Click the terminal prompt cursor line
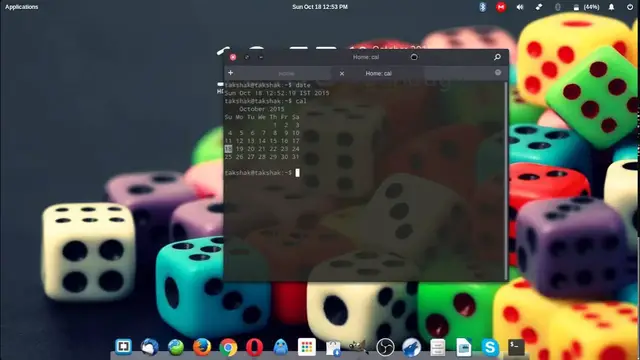This screenshot has width=640, height=360. click(262, 173)
